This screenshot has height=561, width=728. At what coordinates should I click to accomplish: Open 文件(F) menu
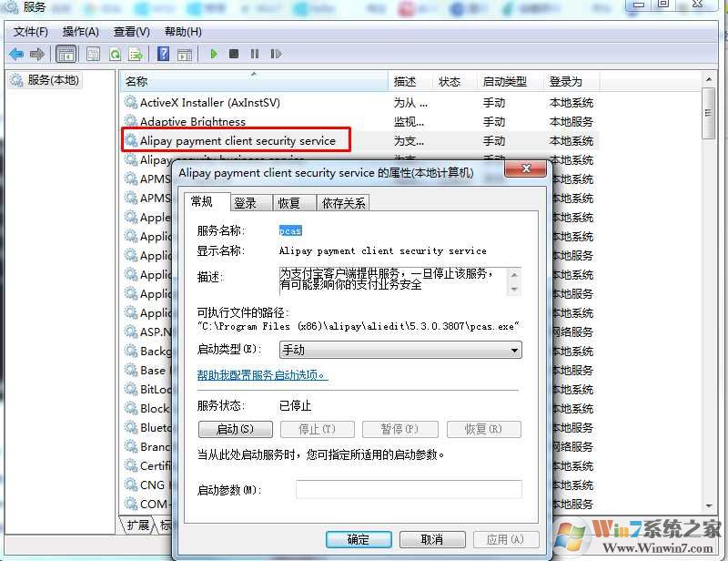point(31,32)
